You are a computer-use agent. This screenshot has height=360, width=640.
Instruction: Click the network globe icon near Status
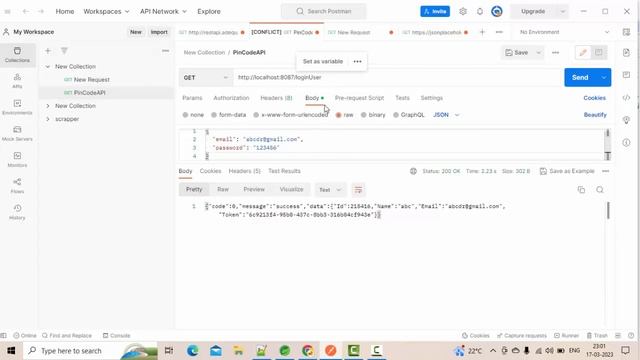[x=413, y=171]
